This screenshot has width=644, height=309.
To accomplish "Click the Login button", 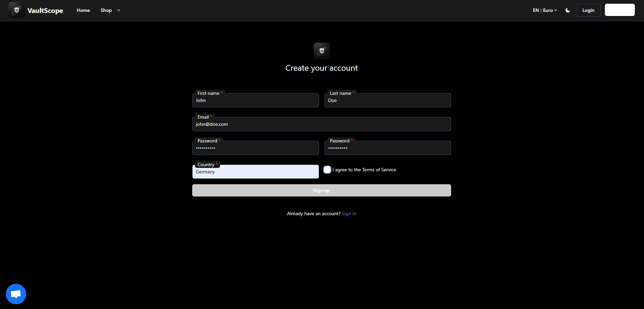I will pos(588,10).
